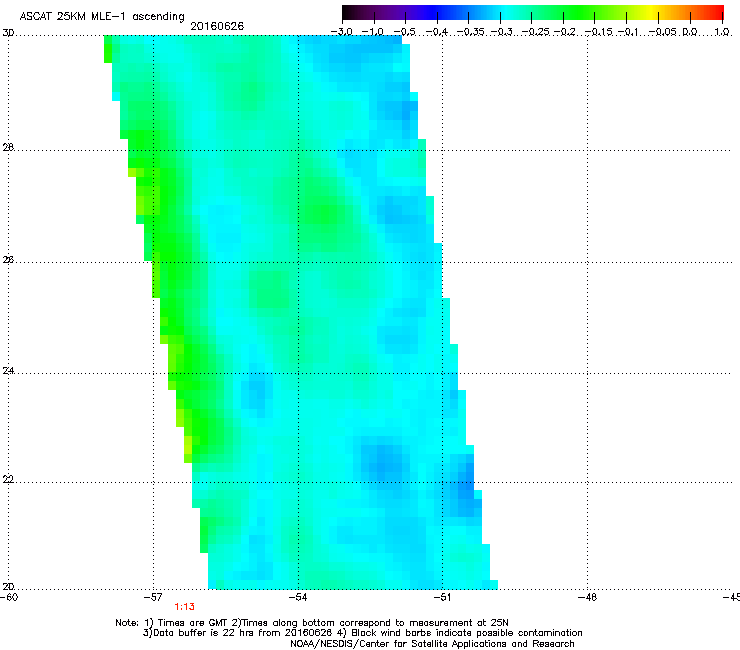
Task: Click the note line starting "Note: 1) Times are GMT"
Action: click(312, 623)
